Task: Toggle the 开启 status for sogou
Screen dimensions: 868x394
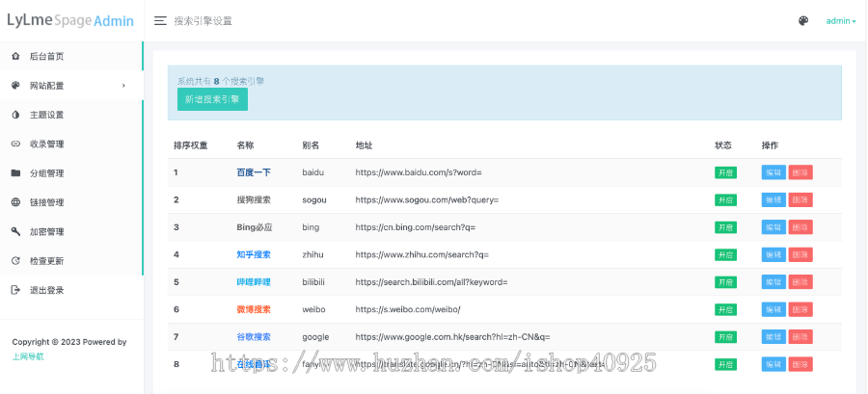Action: 725,200
